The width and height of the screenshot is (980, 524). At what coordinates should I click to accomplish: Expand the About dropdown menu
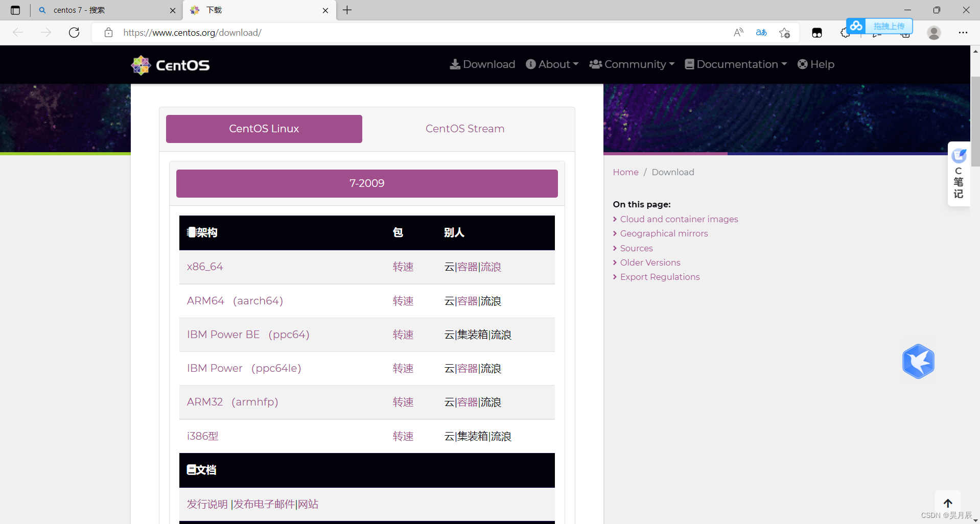[552, 64]
